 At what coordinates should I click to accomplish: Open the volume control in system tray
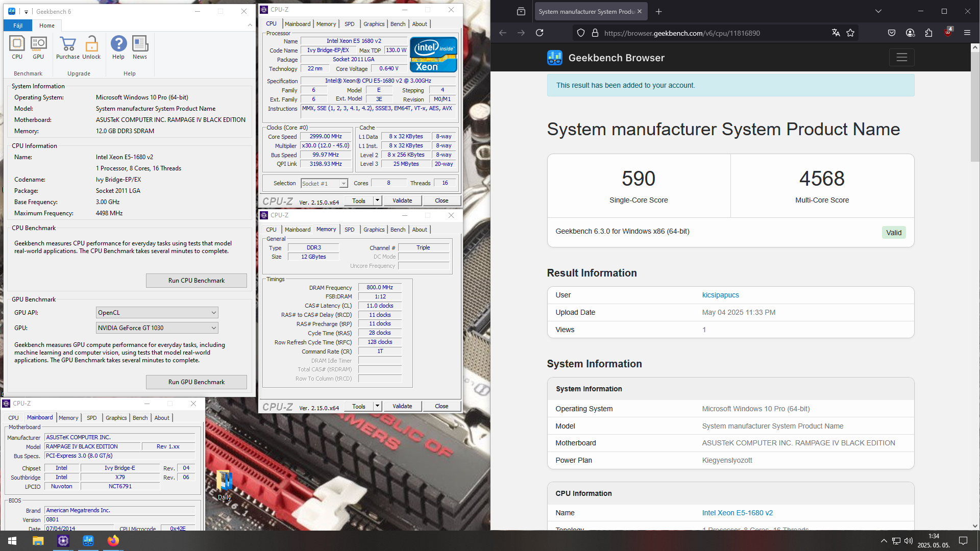908,541
